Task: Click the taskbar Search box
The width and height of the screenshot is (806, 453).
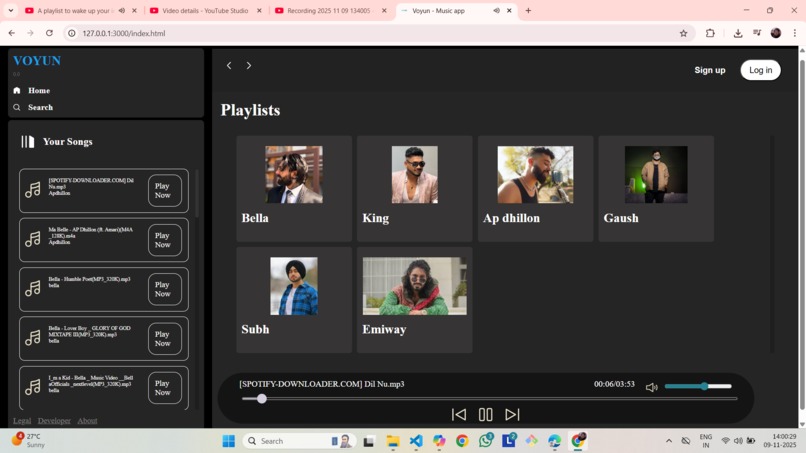Action: coord(299,441)
